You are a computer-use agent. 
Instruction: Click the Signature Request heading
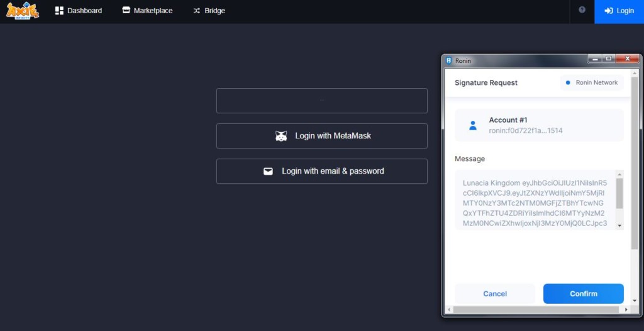click(x=486, y=82)
